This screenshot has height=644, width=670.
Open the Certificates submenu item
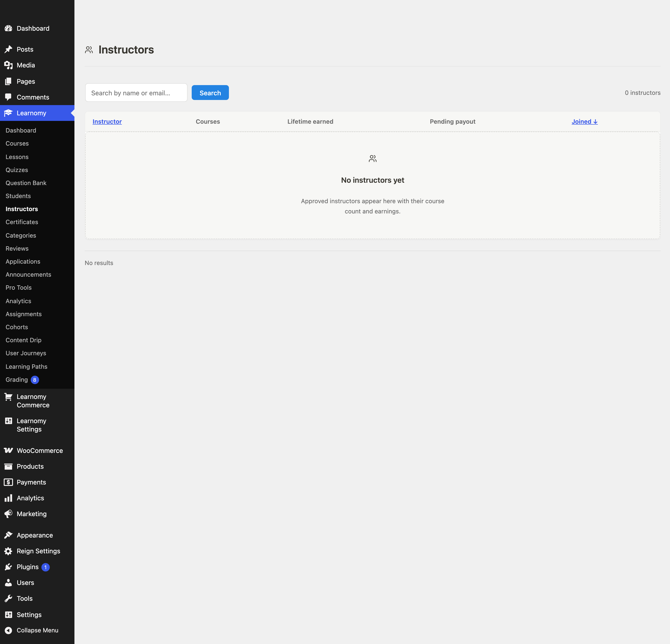(22, 222)
